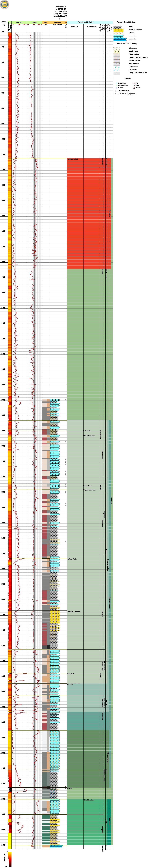
Task: Click the survey logo at top left
Action: pos(4,4)
